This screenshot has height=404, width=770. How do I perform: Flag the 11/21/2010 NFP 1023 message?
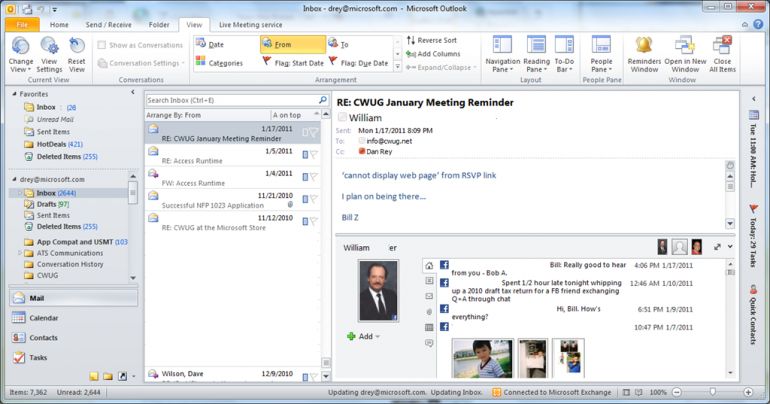314,199
